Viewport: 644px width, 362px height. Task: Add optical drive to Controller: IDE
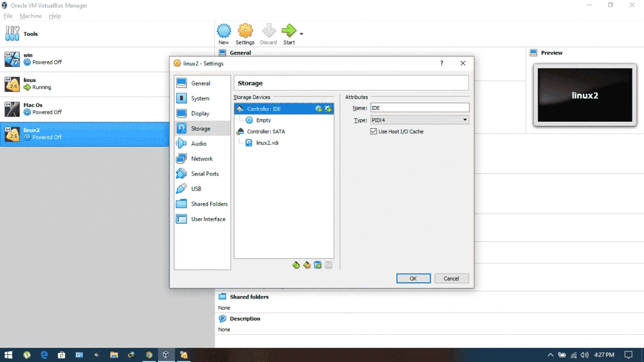(x=318, y=109)
